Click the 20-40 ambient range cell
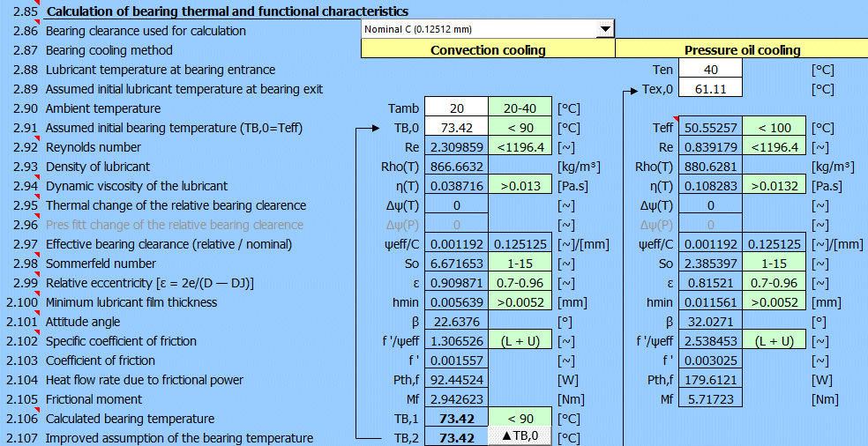This screenshot has height=446, width=868. [520, 108]
